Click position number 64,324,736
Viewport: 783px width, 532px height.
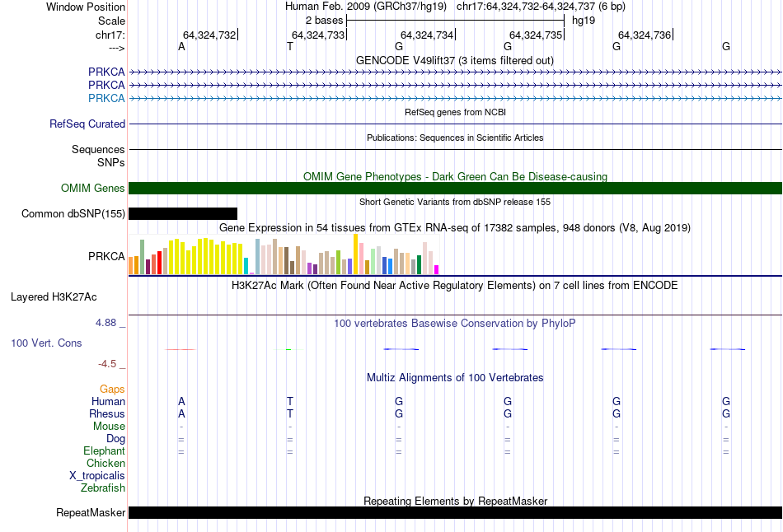645,35
